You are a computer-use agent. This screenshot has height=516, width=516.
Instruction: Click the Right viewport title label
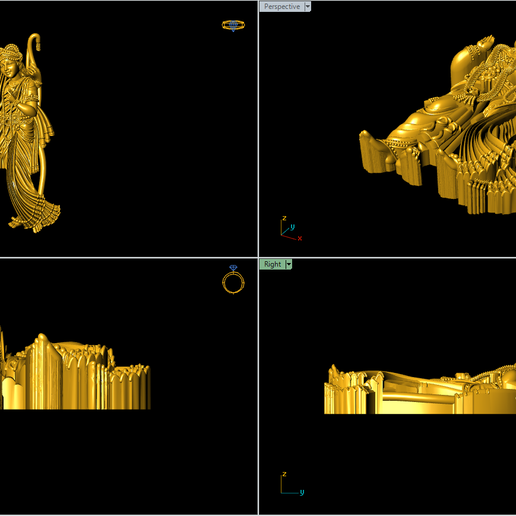point(273,264)
